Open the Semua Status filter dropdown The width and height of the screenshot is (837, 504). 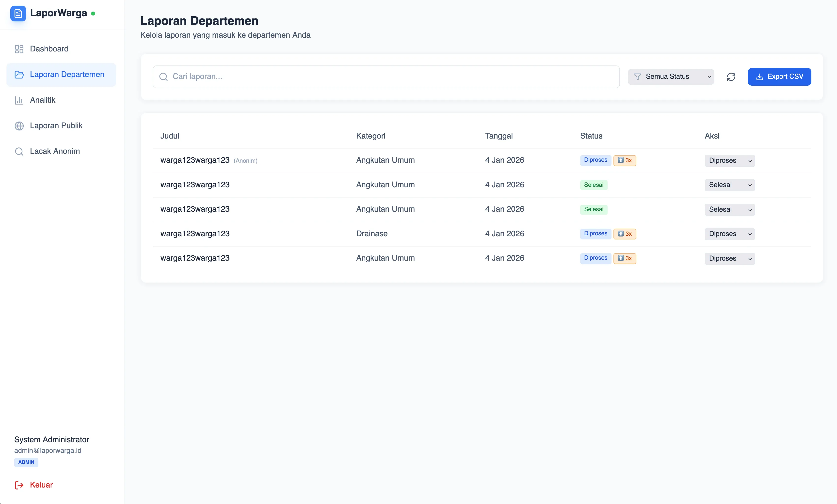[671, 77]
